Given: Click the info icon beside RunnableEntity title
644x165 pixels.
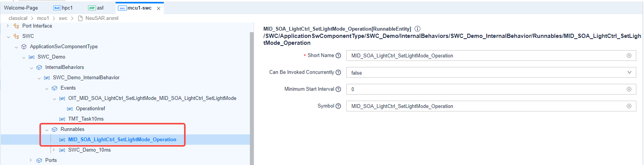Looking at the screenshot, I should coord(417,29).
